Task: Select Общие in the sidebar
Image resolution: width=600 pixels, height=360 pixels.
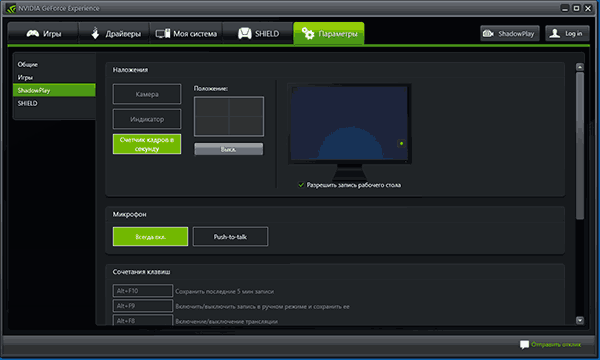Action: (x=54, y=64)
